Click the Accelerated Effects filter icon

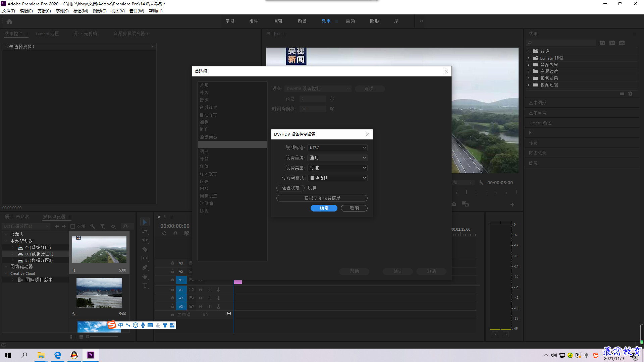[602, 43]
